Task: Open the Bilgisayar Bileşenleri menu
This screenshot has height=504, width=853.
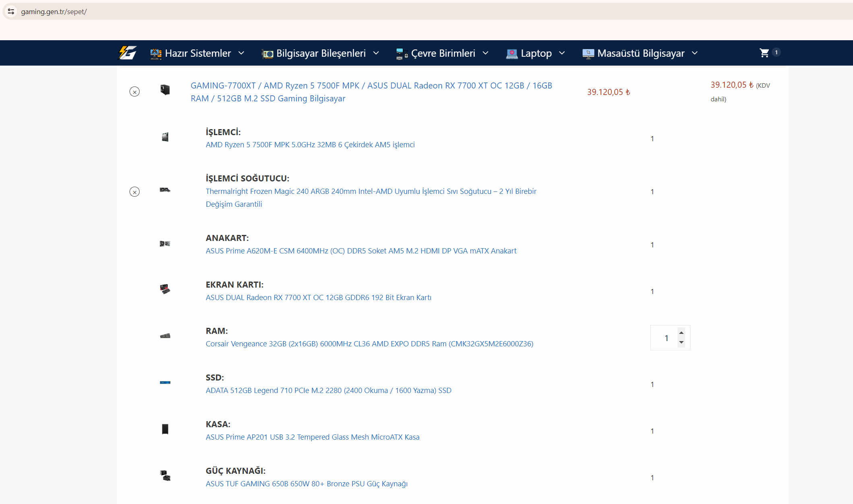Action: pos(321,53)
